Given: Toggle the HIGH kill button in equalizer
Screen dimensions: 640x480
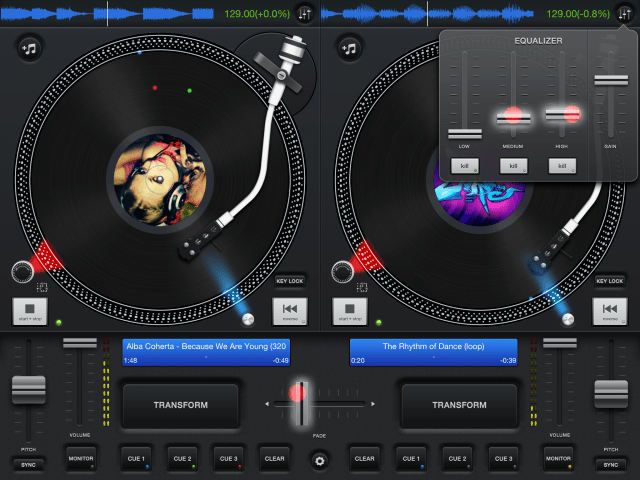Looking at the screenshot, I should (x=561, y=166).
